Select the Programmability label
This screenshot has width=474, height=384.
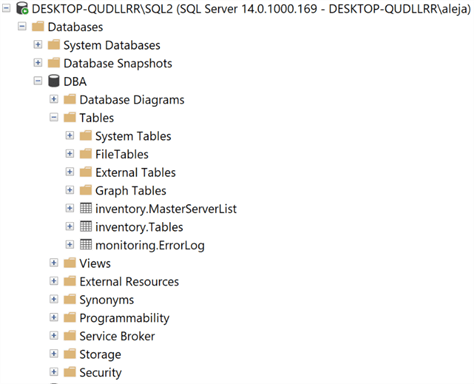point(124,318)
